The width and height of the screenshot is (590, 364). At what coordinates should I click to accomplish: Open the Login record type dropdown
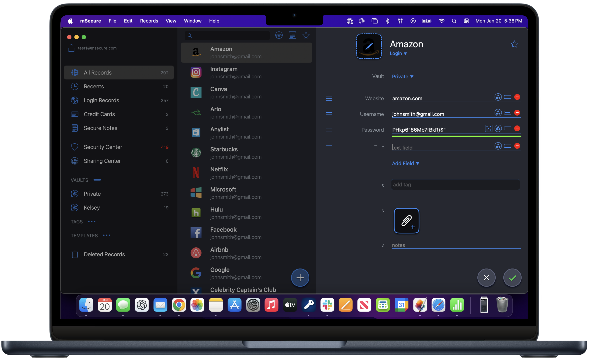tap(398, 53)
